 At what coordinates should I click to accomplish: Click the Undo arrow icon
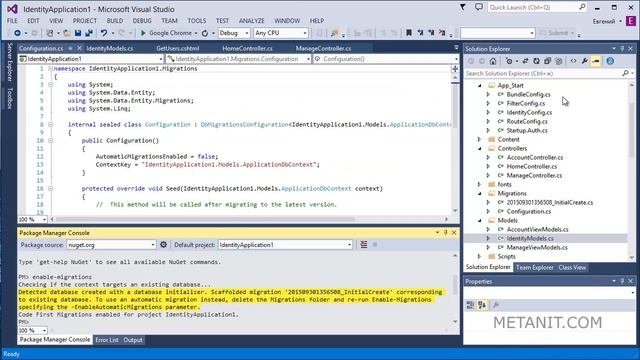(x=104, y=33)
